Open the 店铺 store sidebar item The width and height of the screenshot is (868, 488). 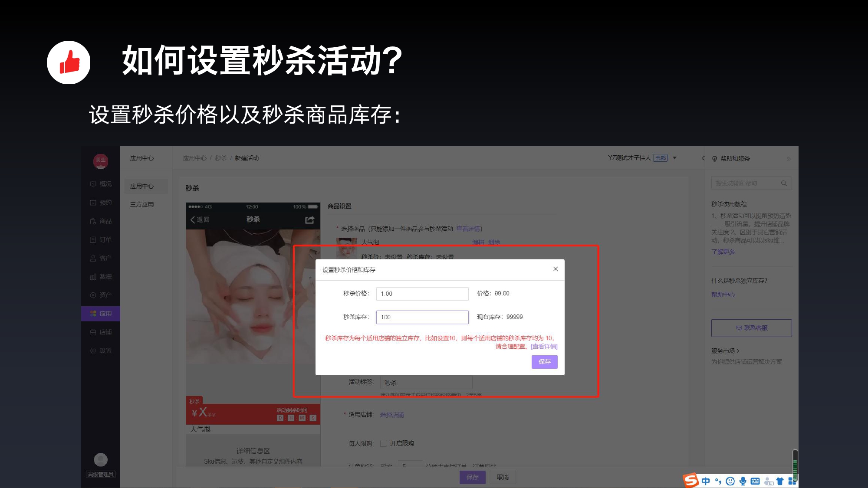tap(101, 332)
